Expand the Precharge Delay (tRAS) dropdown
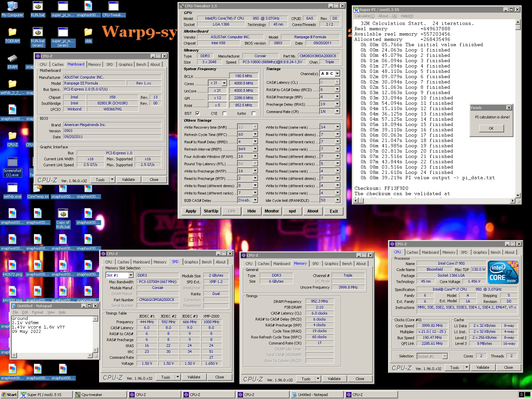The image size is (532, 399). [x=337, y=104]
